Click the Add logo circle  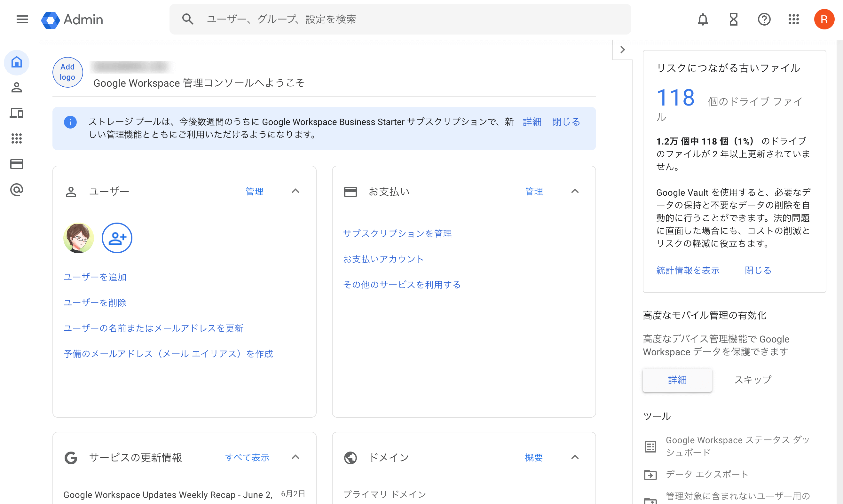[x=67, y=72]
